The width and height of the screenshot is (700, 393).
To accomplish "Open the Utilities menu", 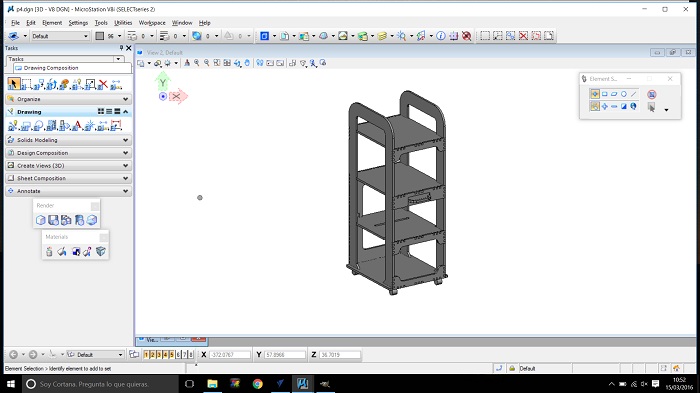I will 123,23.
